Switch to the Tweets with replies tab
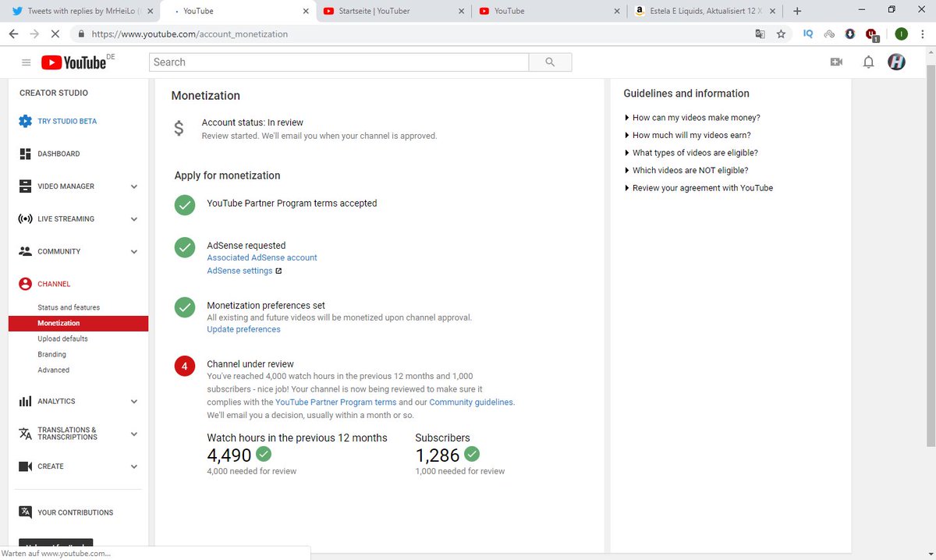This screenshot has width=936, height=560. [x=80, y=11]
